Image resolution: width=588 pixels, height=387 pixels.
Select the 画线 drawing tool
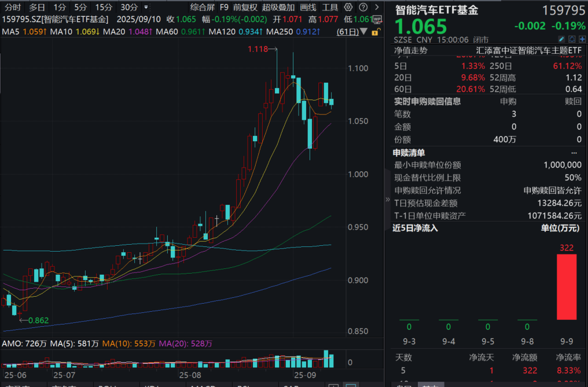pos(307,8)
